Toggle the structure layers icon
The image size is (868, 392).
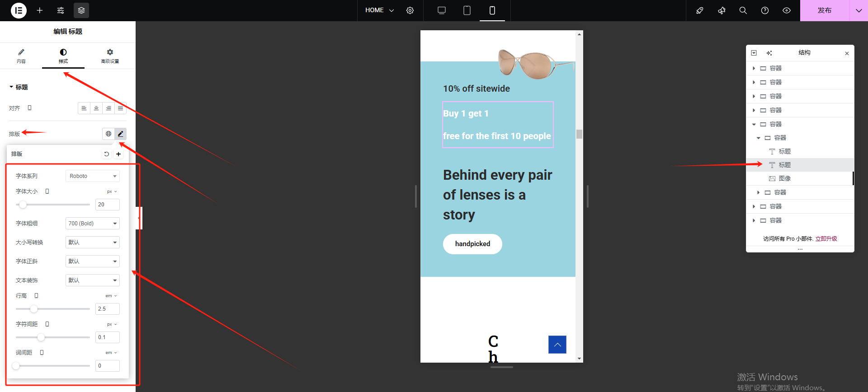[81, 10]
